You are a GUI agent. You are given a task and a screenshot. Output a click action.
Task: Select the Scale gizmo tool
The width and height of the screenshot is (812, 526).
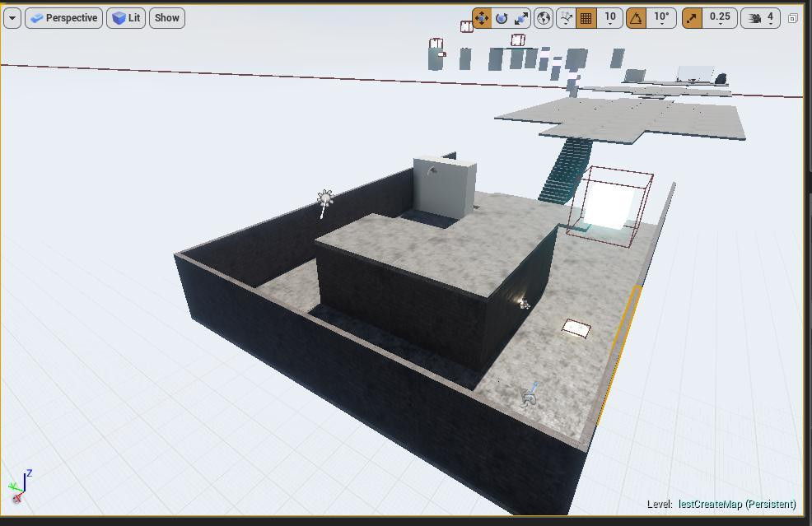click(521, 18)
